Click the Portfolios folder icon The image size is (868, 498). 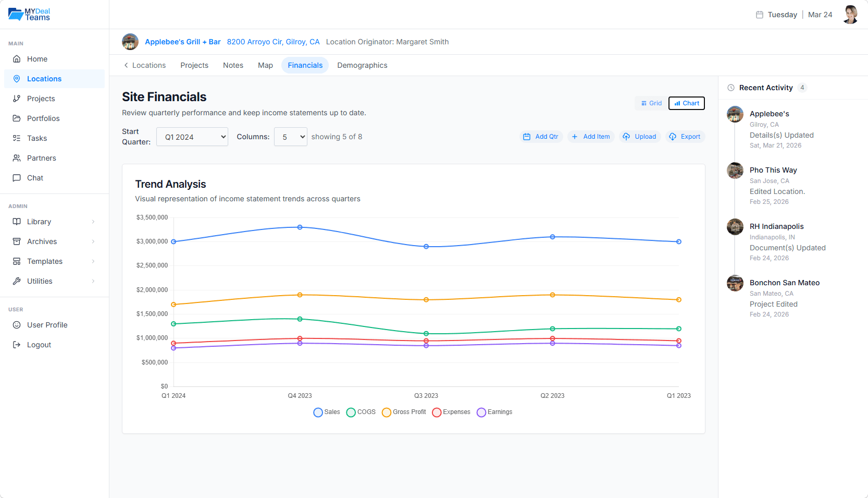[x=17, y=118]
